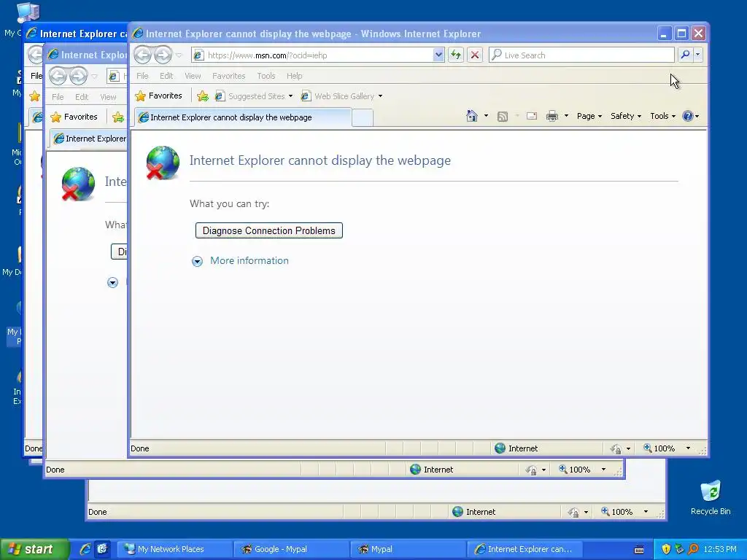Open File menu in second IE window

click(58, 97)
